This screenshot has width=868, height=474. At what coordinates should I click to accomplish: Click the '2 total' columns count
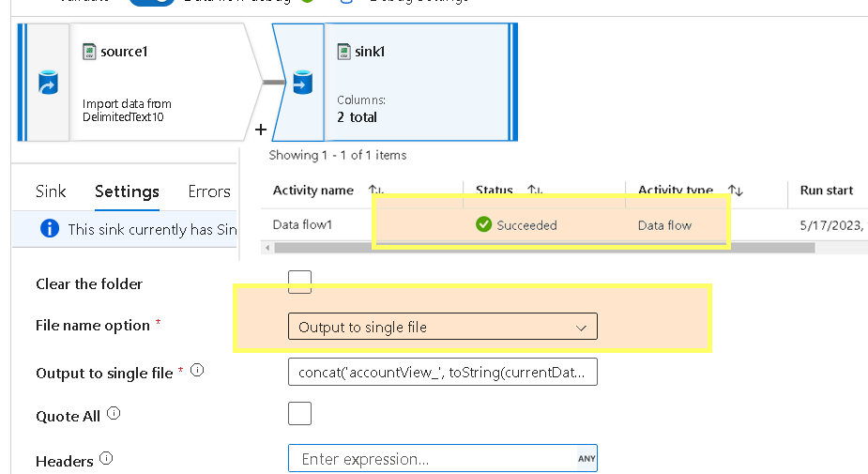tap(358, 117)
